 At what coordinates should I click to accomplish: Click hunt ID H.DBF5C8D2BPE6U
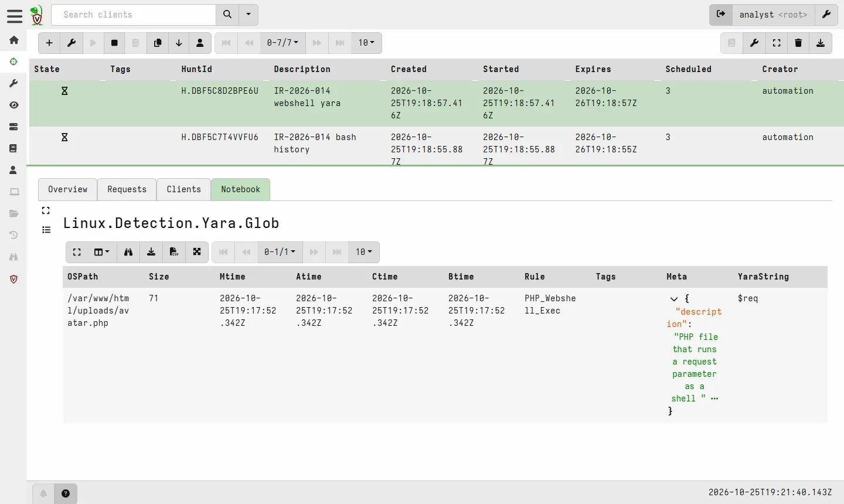click(x=220, y=91)
